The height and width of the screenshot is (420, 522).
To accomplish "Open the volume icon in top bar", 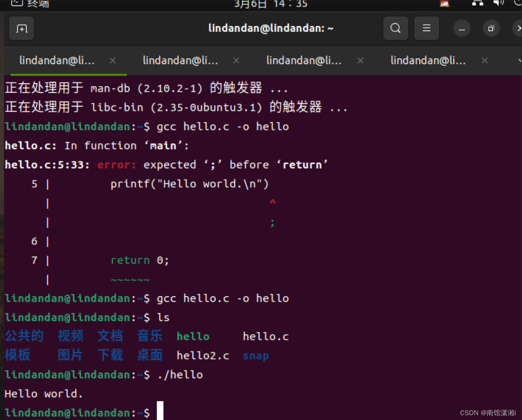I will click(499, 3).
